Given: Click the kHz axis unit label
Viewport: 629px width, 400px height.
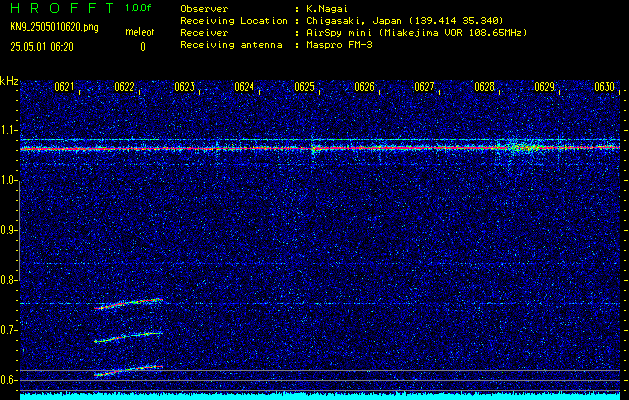Looking at the screenshot, I should tap(9, 81).
